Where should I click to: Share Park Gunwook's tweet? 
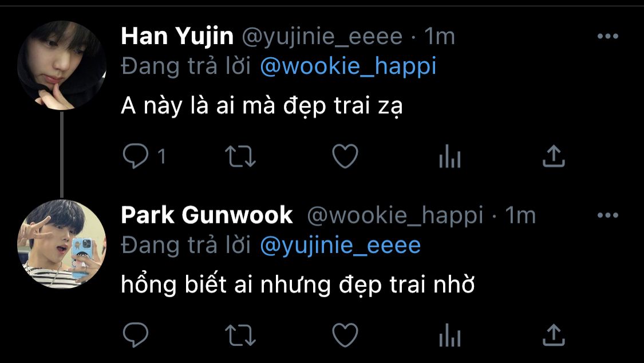(554, 335)
